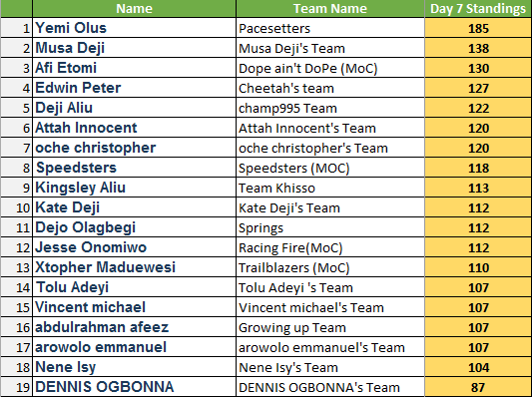The height and width of the screenshot is (397, 532).
Task: Select the score cell showing 104
Action: (478, 367)
